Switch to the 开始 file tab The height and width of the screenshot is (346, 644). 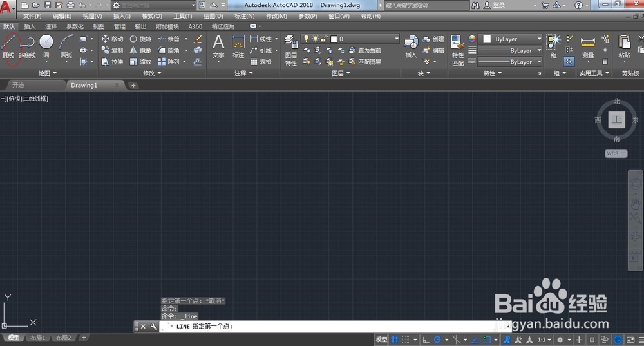[x=18, y=85]
